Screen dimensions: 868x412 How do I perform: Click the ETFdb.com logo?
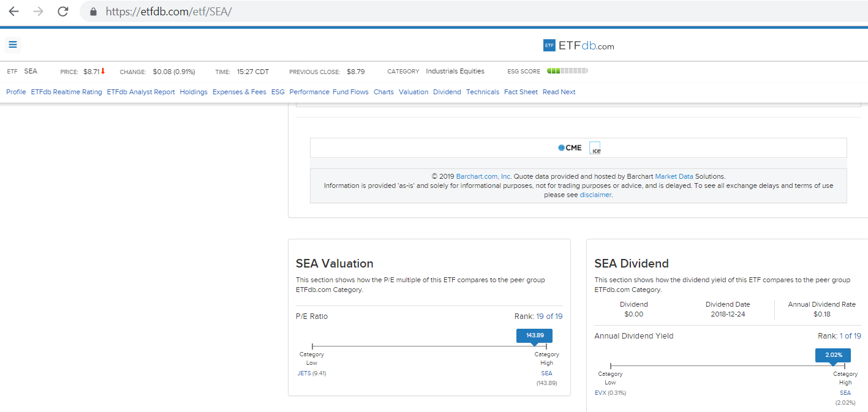point(578,46)
